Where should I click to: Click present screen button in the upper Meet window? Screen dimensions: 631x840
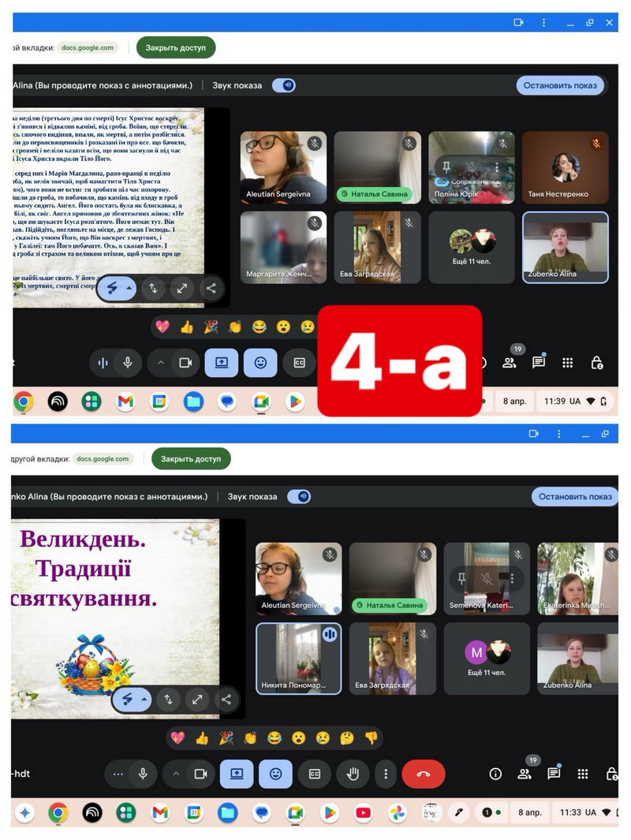tap(222, 363)
